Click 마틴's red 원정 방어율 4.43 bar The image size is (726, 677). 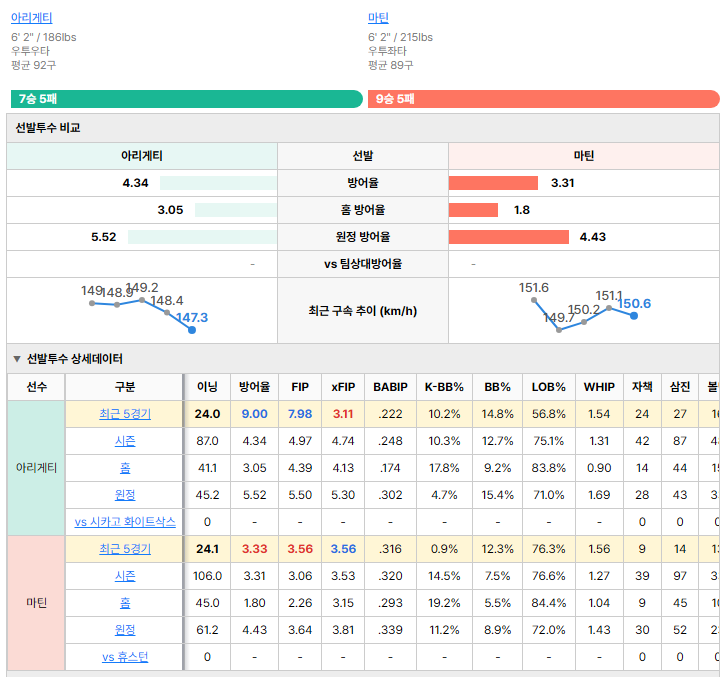pyautogui.click(x=508, y=237)
